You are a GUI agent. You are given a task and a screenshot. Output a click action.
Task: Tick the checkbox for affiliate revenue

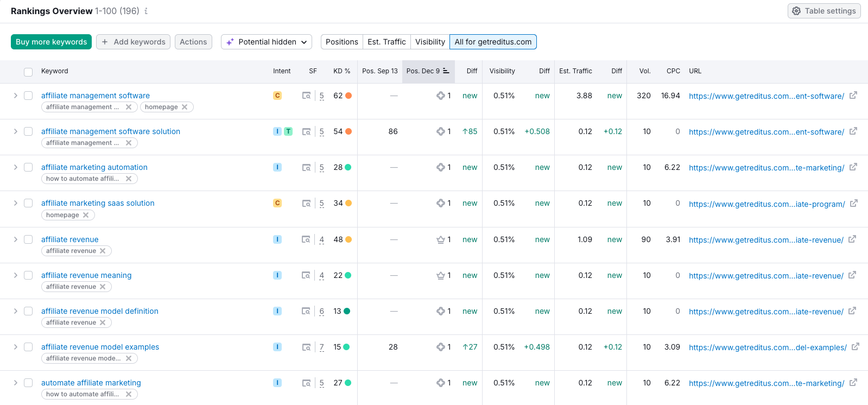(28, 239)
